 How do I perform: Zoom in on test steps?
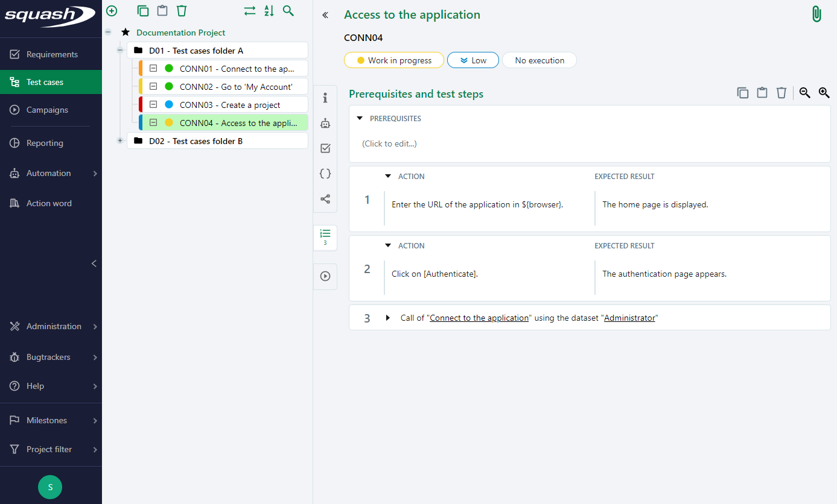824,93
